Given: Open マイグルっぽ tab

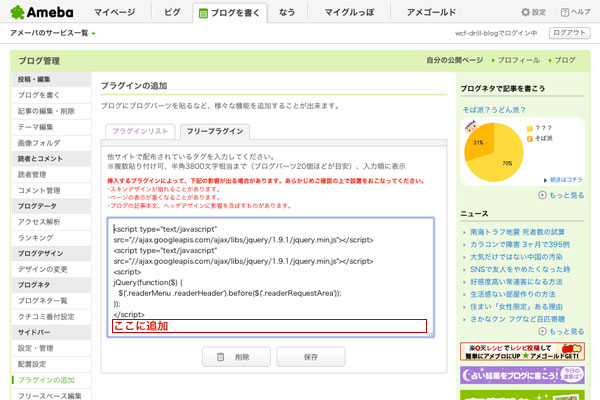Looking at the screenshot, I should pyautogui.click(x=349, y=12).
